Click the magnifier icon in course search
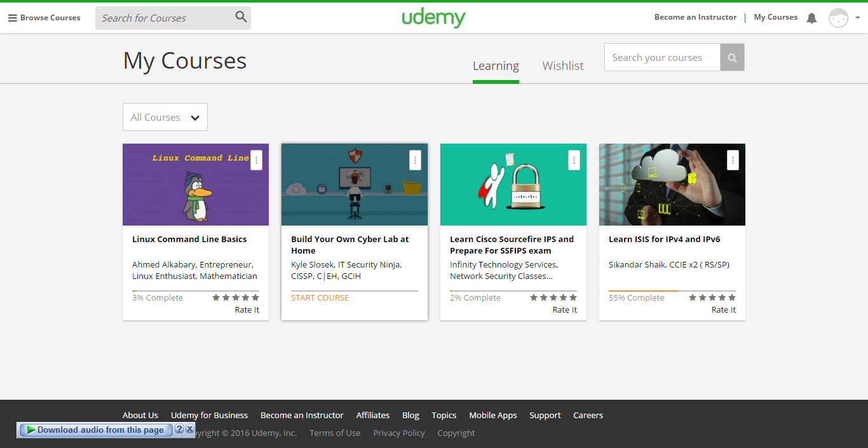 (241, 17)
